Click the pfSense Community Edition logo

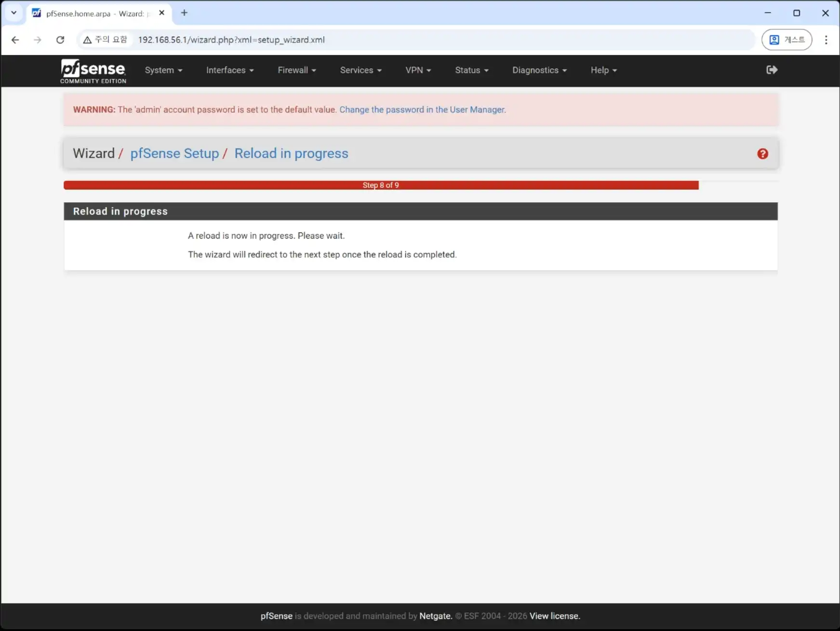[93, 71]
